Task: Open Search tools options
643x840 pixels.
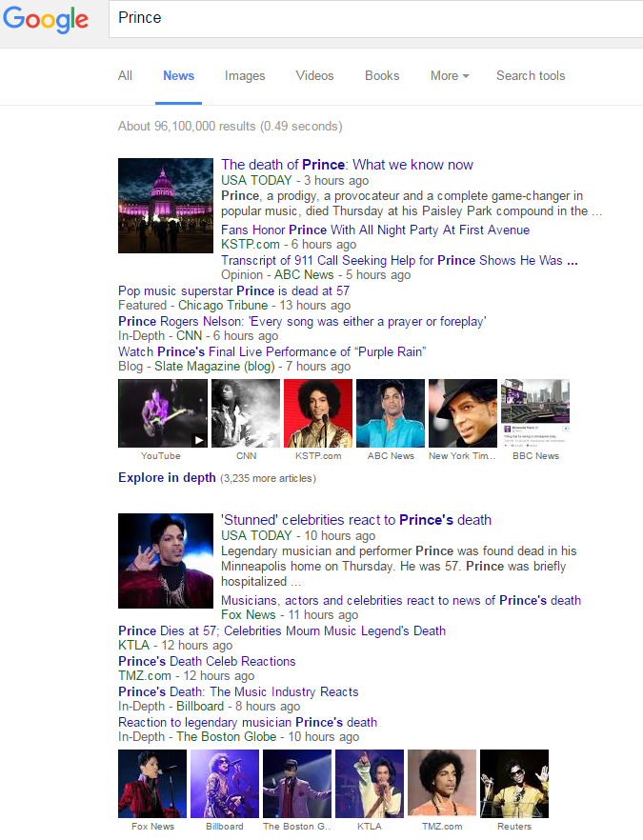Action: pyautogui.click(x=531, y=75)
